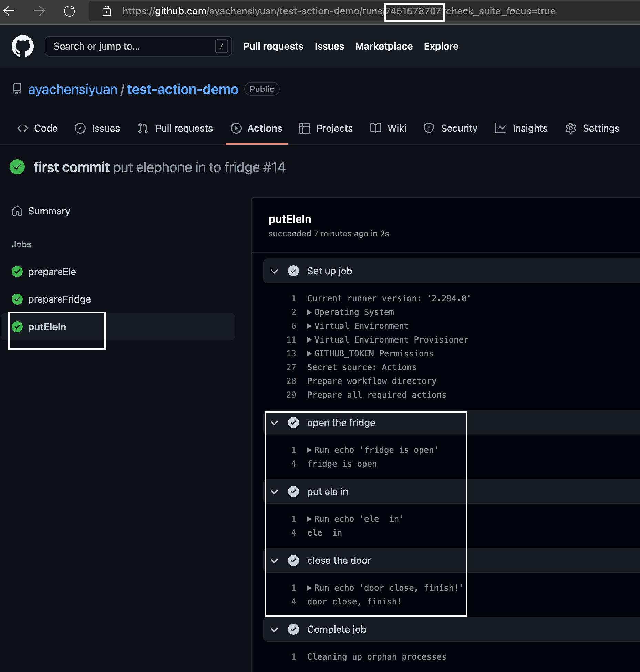Image resolution: width=640 pixels, height=672 pixels.
Task: Click the Insights graph icon
Action: 501,128
